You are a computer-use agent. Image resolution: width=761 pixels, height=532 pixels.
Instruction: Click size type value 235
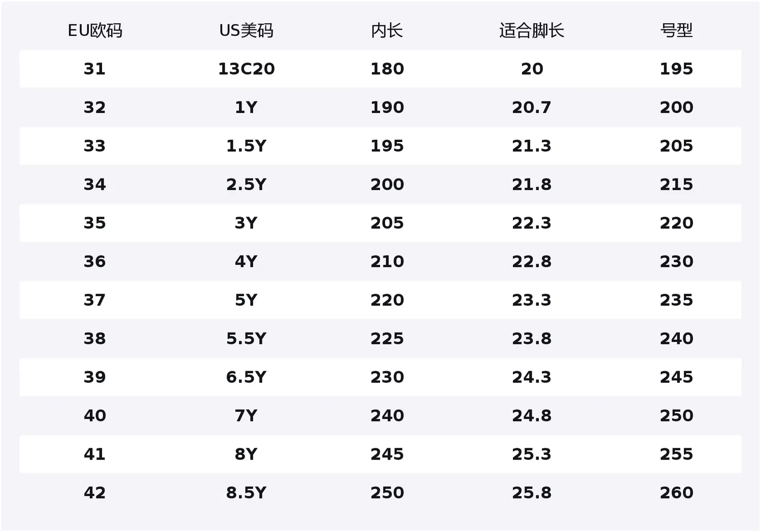[x=676, y=300]
